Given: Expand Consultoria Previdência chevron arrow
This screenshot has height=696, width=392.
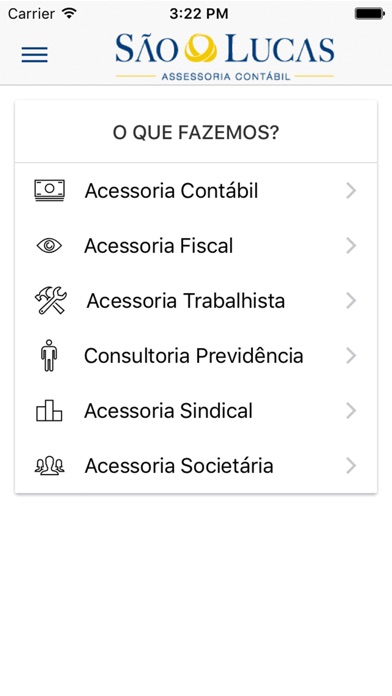Looking at the screenshot, I should (x=351, y=356).
